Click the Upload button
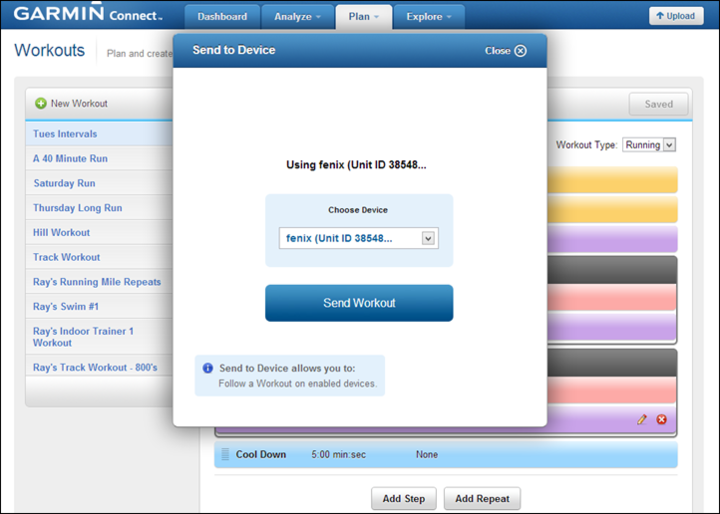 [677, 16]
